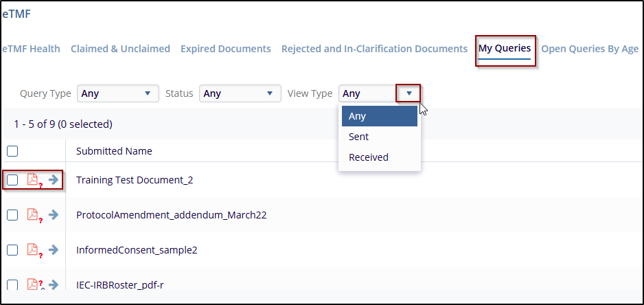This screenshot has height=305, width=644.
Task: Open the eTMF Health tab
Action: (x=31, y=49)
